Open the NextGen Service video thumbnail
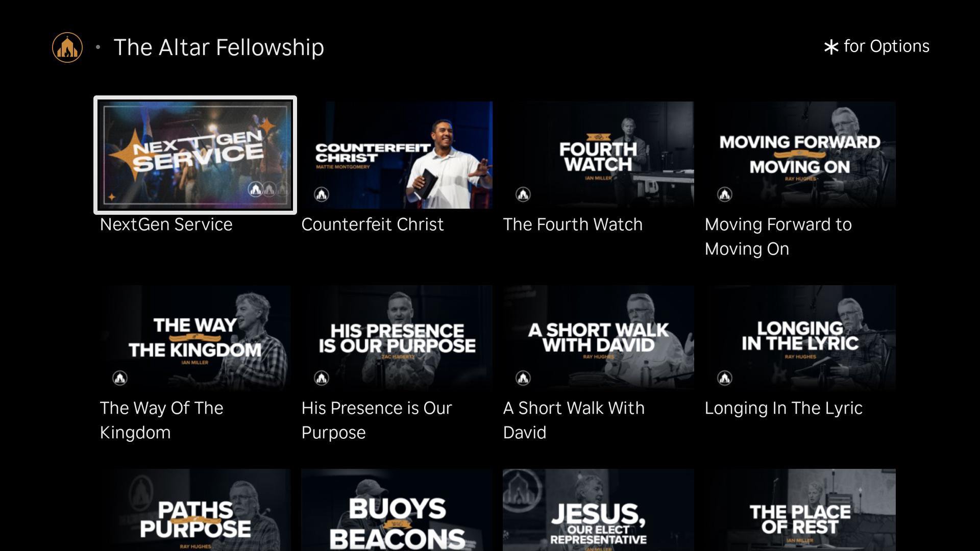Image resolution: width=980 pixels, height=551 pixels. (x=195, y=155)
